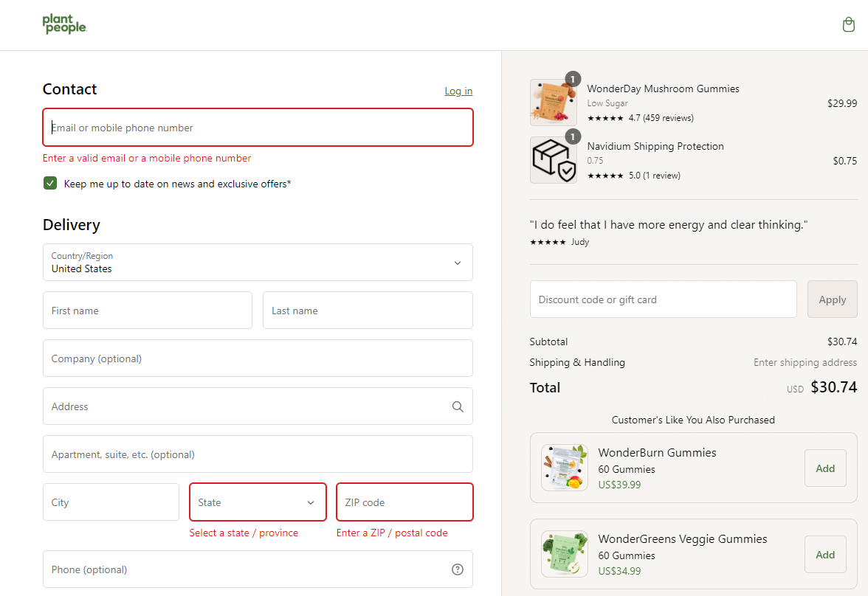Click the "Customer's Like You Also Purchased" heading
Screen dimensions: 868x596
click(693, 420)
